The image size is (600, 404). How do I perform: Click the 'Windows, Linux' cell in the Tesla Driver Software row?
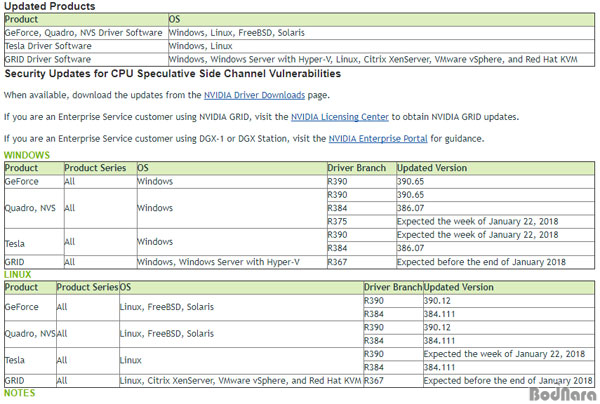pos(382,46)
